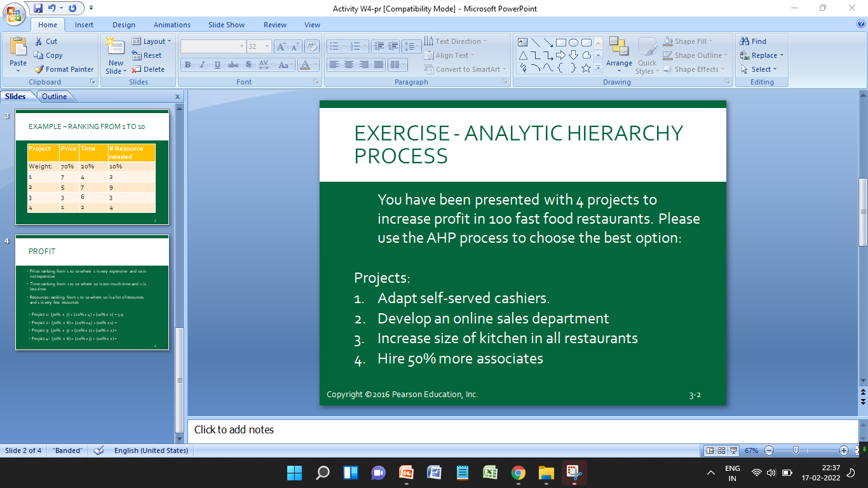Screen dimensions: 868x488
Task: Toggle strikethrough formatting
Action: pyautogui.click(x=234, y=64)
